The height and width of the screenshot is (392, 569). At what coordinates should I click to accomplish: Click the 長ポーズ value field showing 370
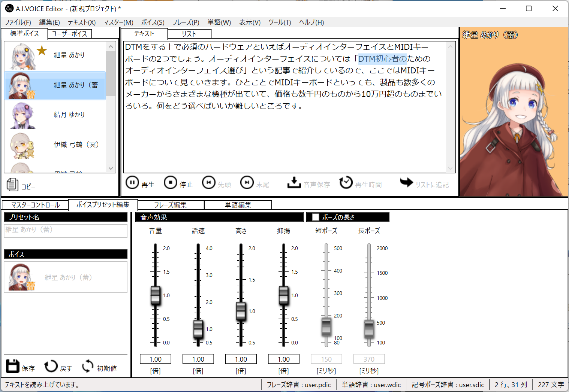369,359
